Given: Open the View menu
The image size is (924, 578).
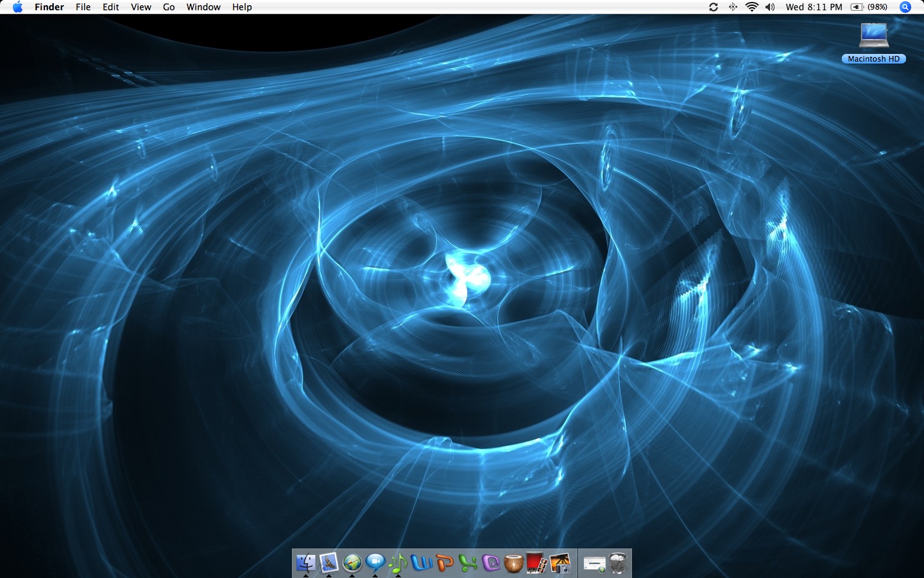Looking at the screenshot, I should (141, 7).
